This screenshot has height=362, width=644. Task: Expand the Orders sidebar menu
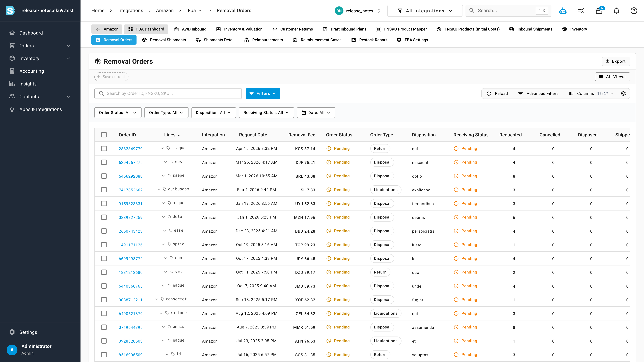40,45
